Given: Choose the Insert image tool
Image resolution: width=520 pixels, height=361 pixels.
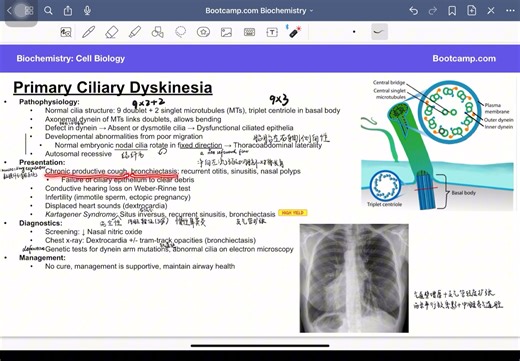Looking at the screenshot, I should coord(226,32).
